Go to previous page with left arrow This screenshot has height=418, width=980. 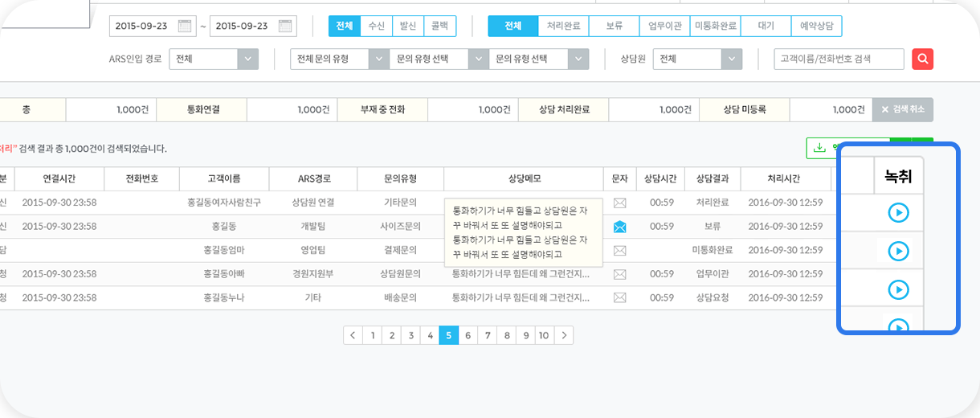353,335
